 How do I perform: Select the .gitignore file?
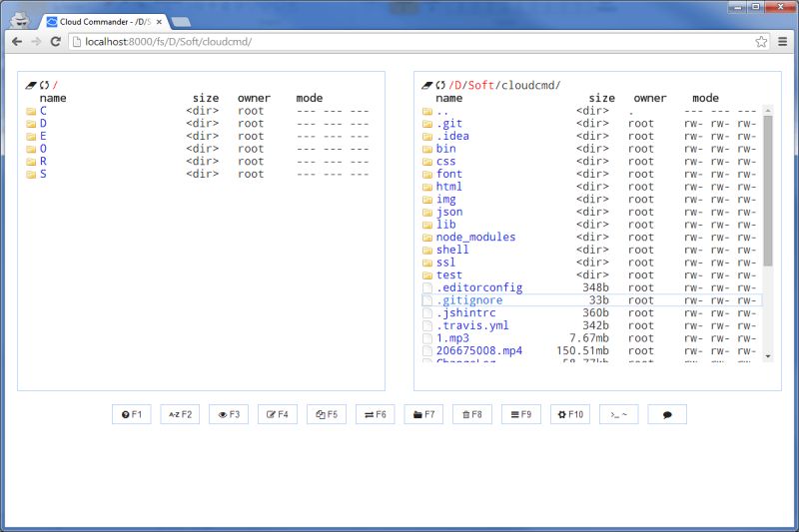coord(469,300)
